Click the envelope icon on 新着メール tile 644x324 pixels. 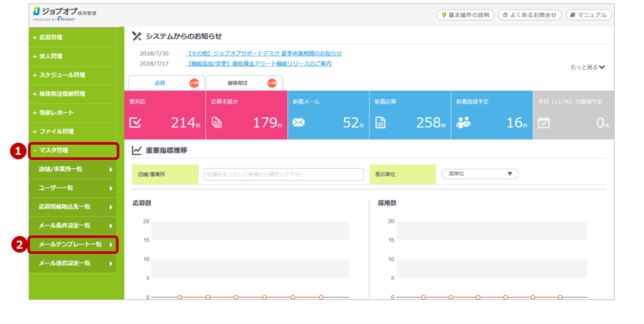coord(299,123)
